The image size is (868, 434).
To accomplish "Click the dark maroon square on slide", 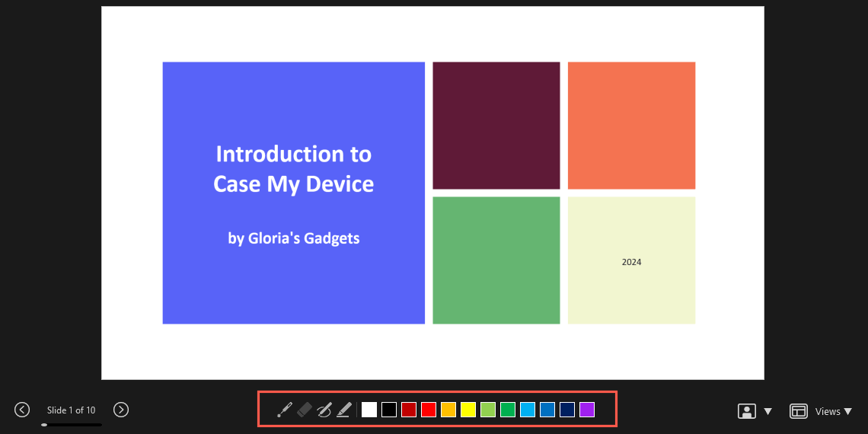I will point(496,125).
